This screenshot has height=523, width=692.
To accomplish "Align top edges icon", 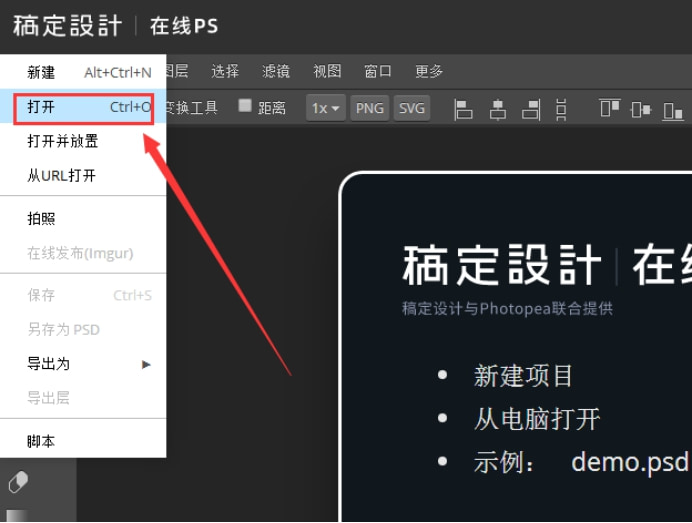I will 610,108.
